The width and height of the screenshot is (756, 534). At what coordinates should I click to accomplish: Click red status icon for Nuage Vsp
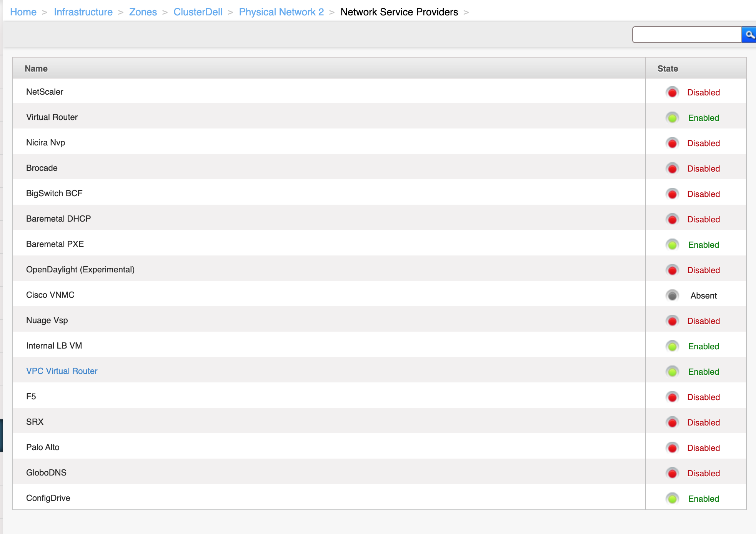pyautogui.click(x=672, y=321)
